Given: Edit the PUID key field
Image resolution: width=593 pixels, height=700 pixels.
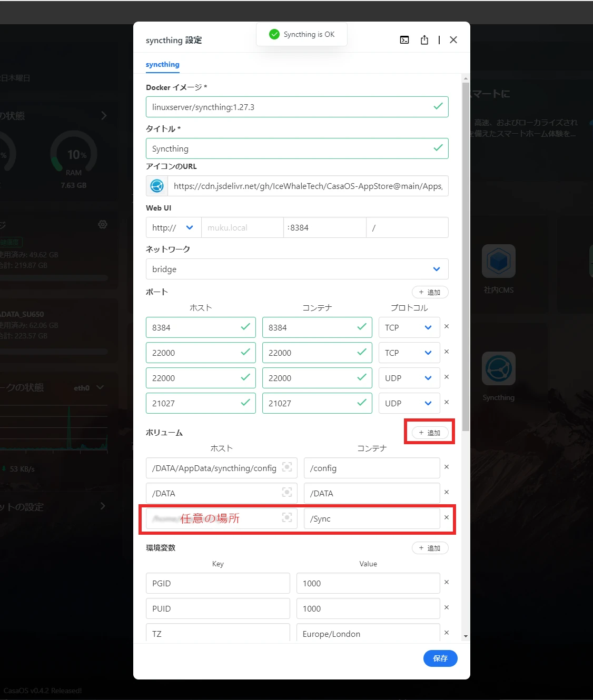Looking at the screenshot, I should tap(218, 608).
